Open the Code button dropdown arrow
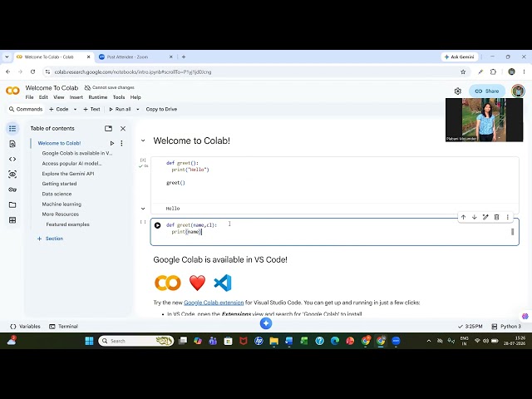The image size is (532, 399). [75, 109]
